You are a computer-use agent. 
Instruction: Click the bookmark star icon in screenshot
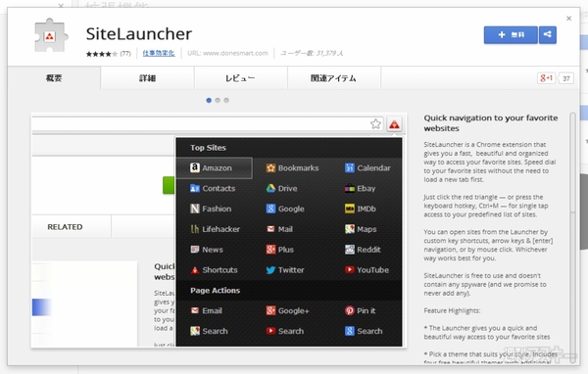(x=375, y=123)
